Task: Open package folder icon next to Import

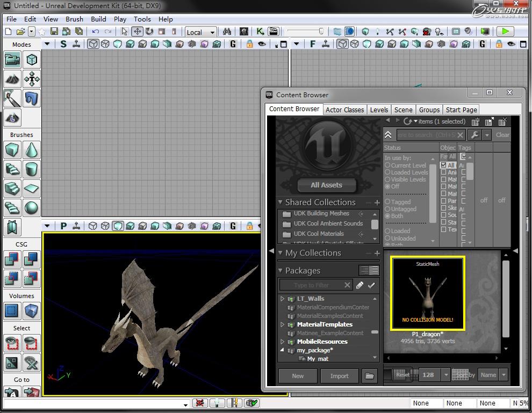Action: [x=370, y=376]
